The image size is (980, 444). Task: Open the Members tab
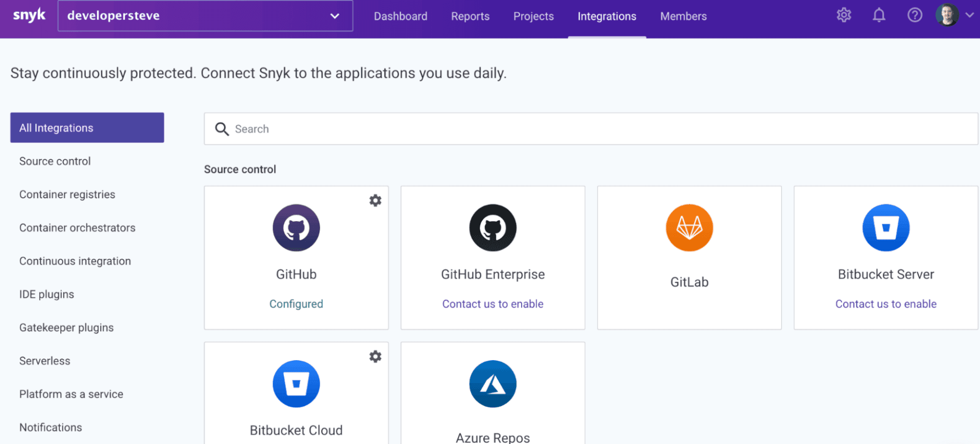(683, 16)
